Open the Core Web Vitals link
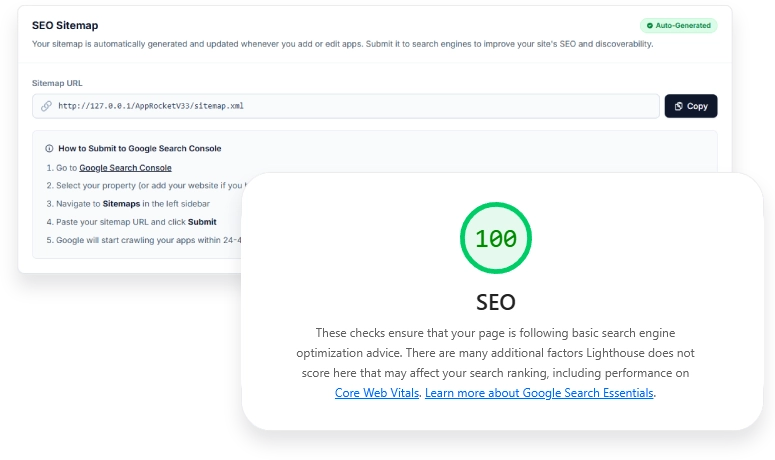This screenshot has width=775, height=460. click(378, 393)
